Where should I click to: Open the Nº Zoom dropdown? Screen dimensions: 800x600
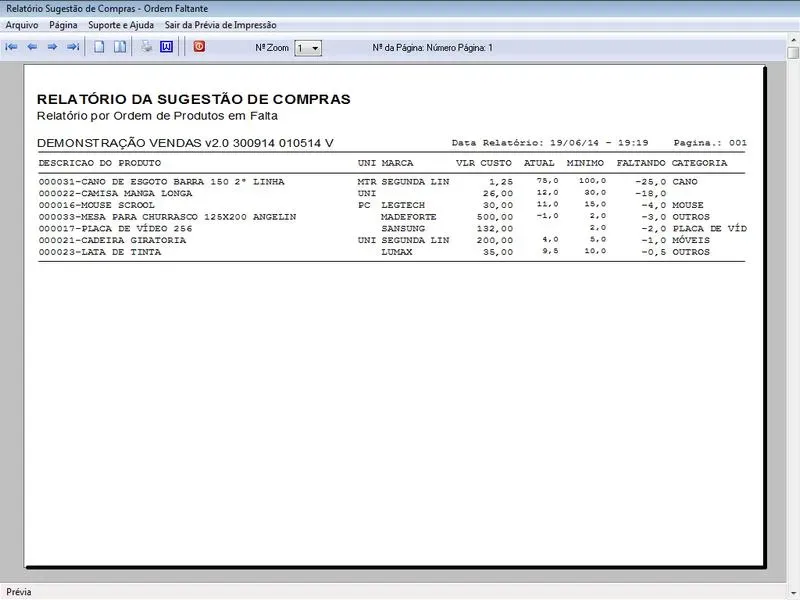point(314,48)
